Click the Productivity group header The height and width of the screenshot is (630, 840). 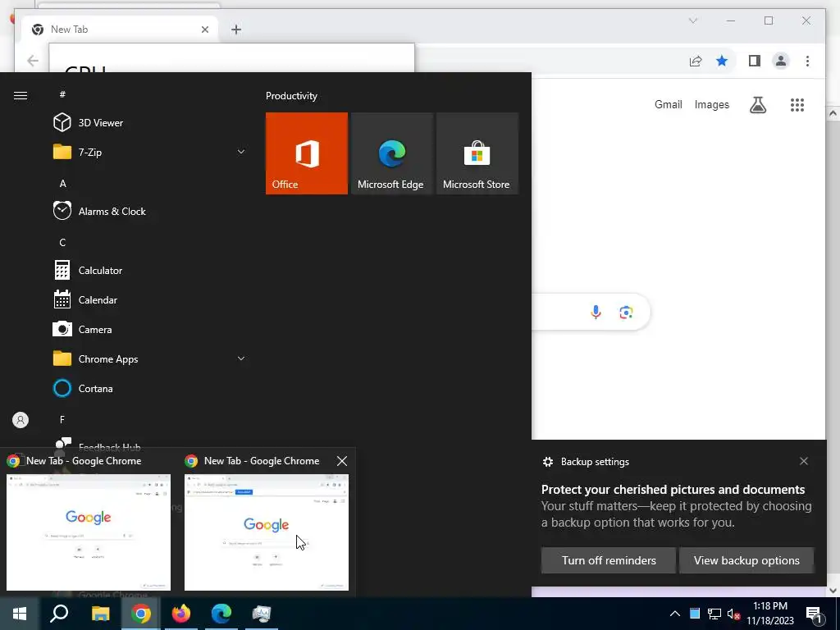tap(291, 96)
